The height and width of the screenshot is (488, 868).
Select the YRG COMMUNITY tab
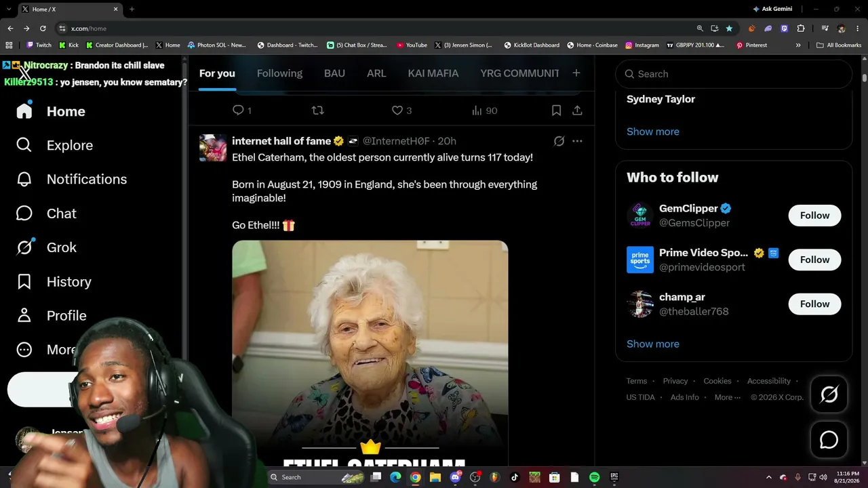(519, 73)
